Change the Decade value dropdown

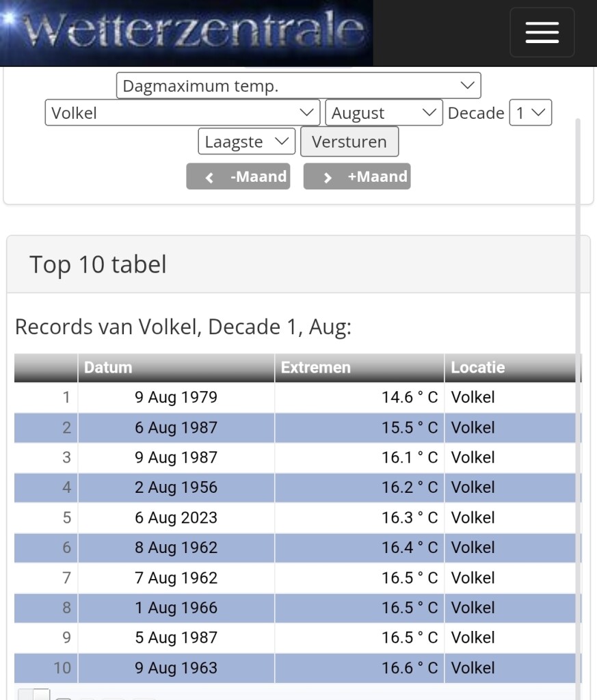(531, 113)
